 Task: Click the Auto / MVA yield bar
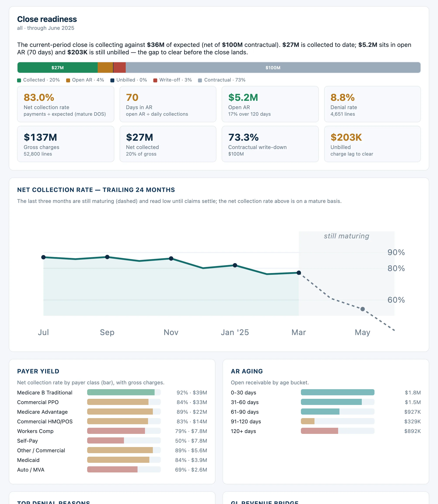[x=124, y=470]
